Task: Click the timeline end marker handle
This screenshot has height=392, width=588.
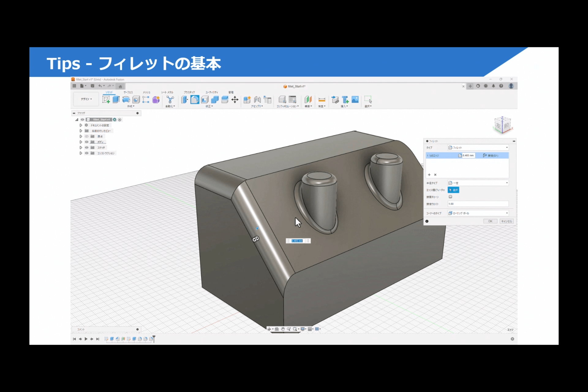Action: click(154, 338)
